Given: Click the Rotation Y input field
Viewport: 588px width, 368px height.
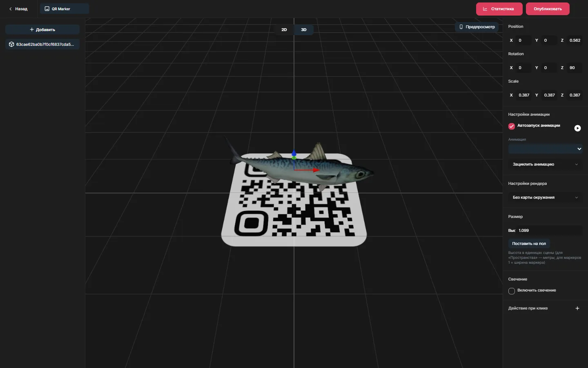Looking at the screenshot, I should click(x=549, y=68).
